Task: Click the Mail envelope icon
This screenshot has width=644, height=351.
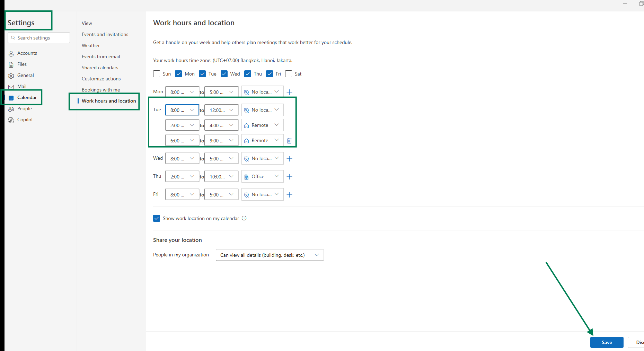Action: 11,87
